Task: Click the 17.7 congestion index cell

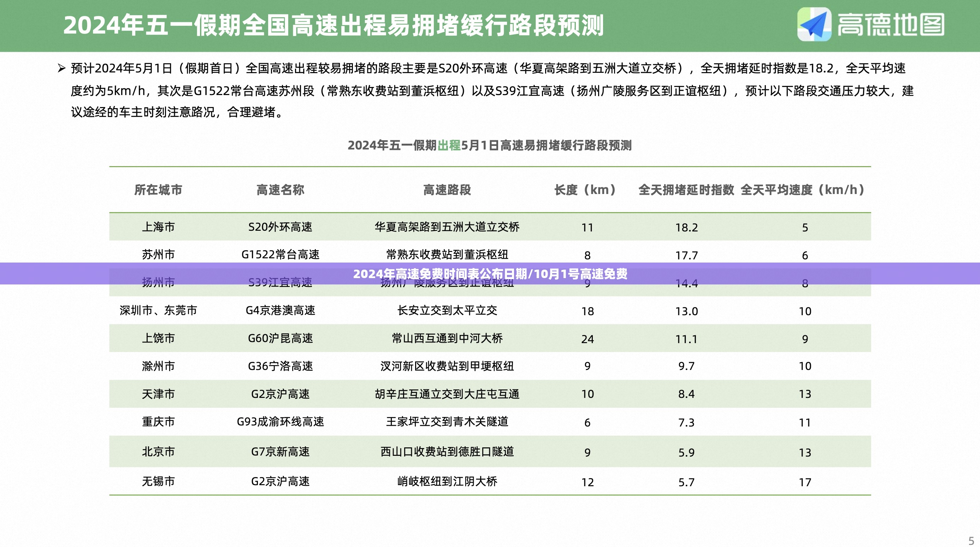Action: point(686,255)
